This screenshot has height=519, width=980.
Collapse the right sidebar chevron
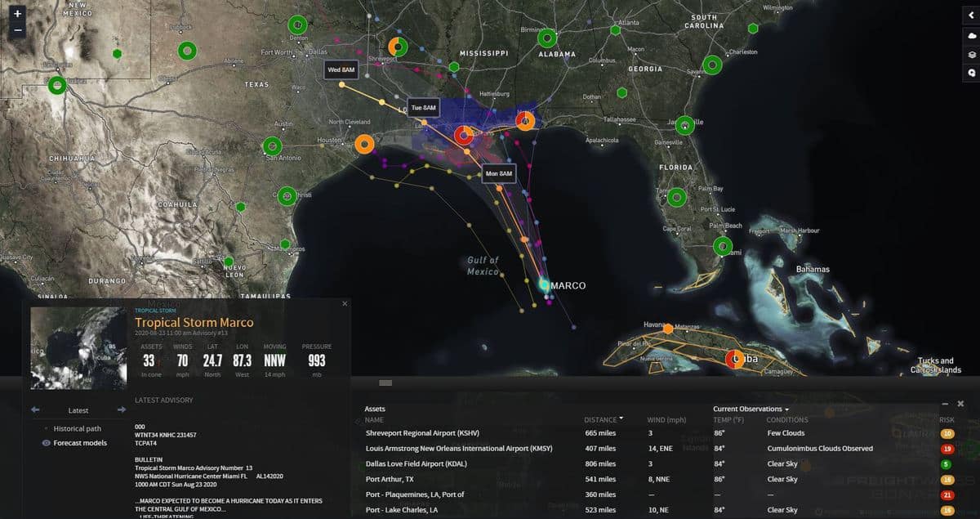(971, 16)
